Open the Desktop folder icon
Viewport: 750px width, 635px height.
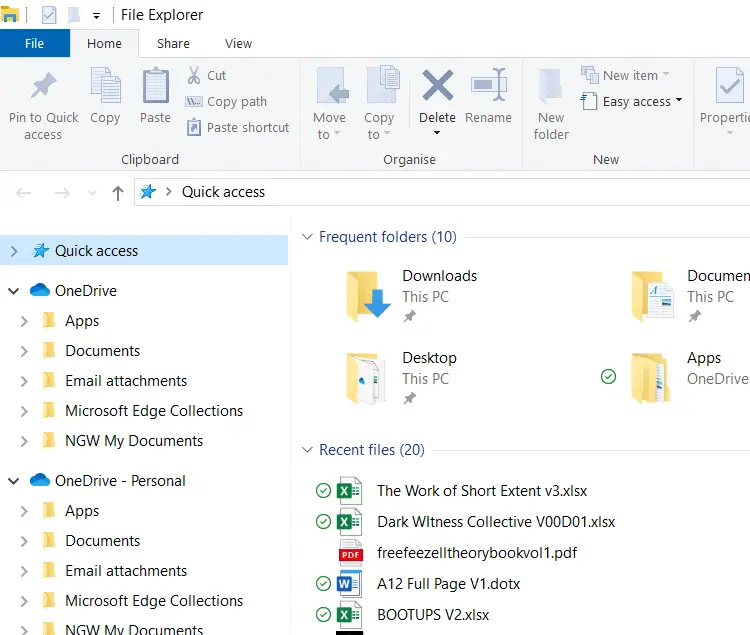click(x=366, y=378)
